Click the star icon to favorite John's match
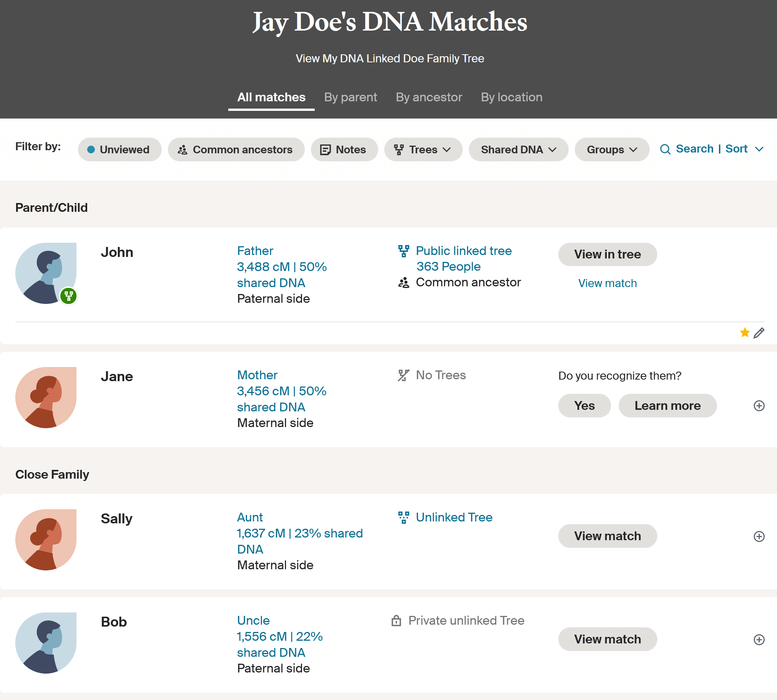Image resolution: width=777 pixels, height=700 pixels. pyautogui.click(x=745, y=332)
